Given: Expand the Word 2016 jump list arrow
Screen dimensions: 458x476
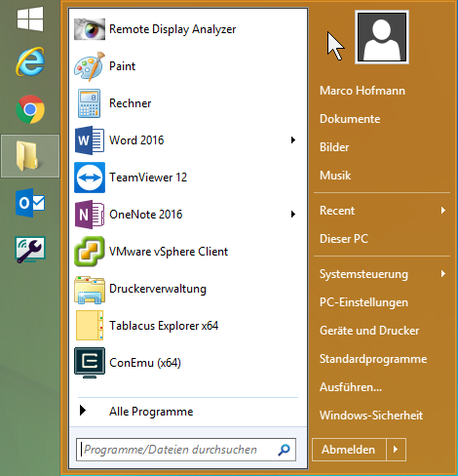Looking at the screenshot, I should pyautogui.click(x=293, y=140).
